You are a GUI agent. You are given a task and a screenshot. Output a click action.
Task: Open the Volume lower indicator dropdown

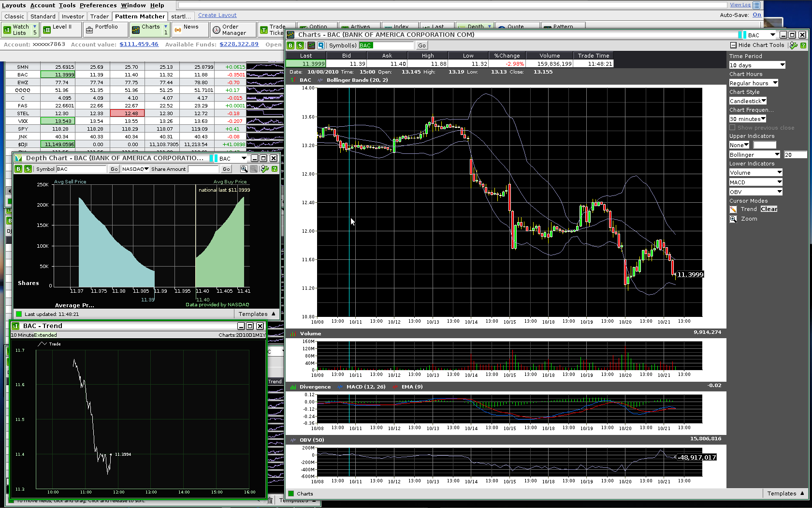tap(755, 172)
